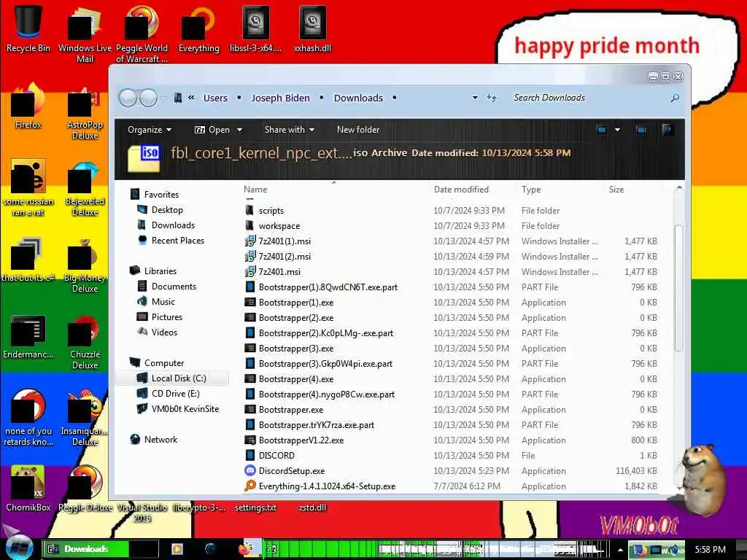The image size is (747, 560).
Task: Open the Recycle Bin desktop icon
Action: point(28,26)
